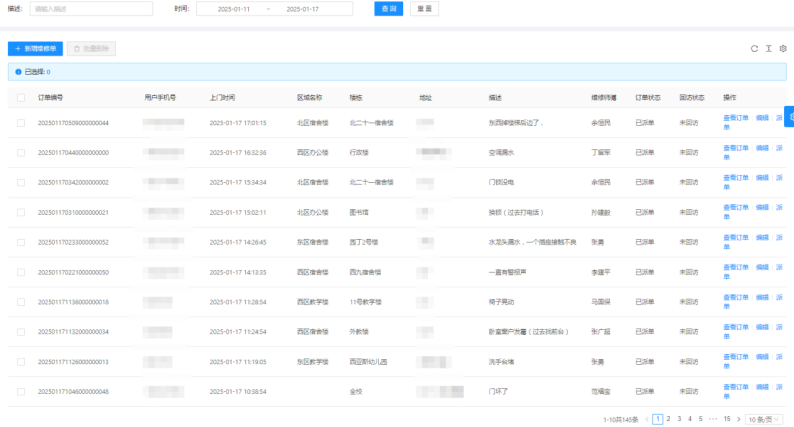Image resolution: width=794 pixels, height=427 pixels.
Task: Open the end date picker showing 2025-01-17
Action: (x=303, y=9)
